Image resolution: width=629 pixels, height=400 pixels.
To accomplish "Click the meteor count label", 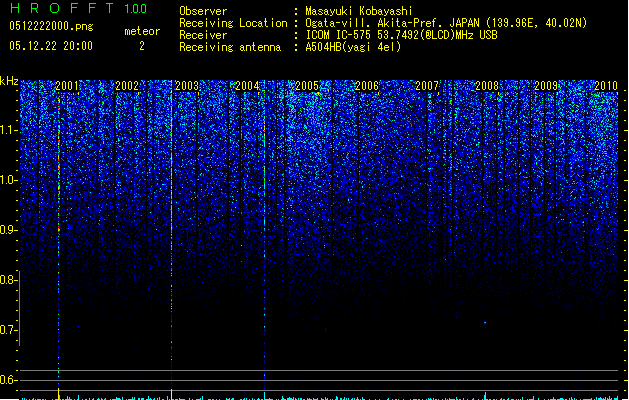I will pyautogui.click(x=142, y=31).
